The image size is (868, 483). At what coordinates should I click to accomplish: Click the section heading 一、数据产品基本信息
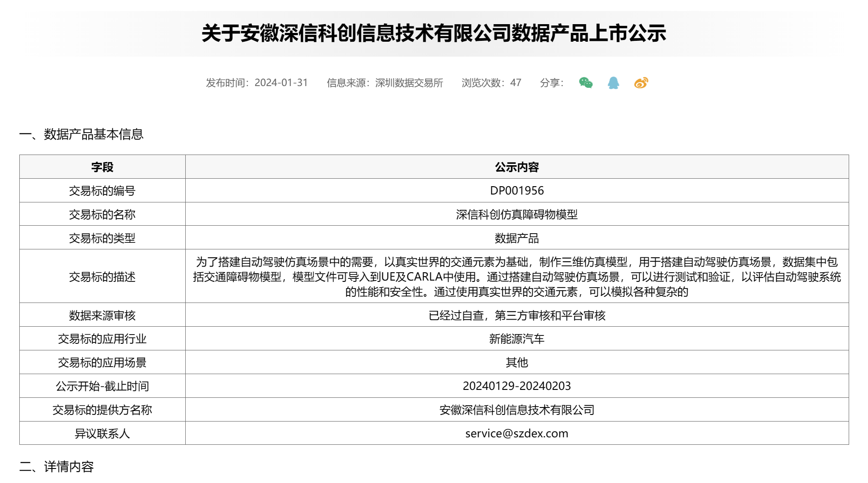82,134
